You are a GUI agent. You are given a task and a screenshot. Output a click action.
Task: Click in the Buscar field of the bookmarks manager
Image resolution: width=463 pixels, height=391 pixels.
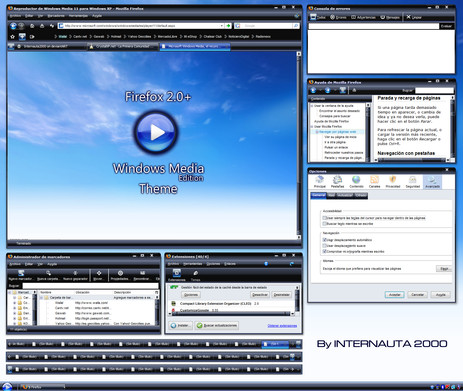pyautogui.click(x=90, y=286)
